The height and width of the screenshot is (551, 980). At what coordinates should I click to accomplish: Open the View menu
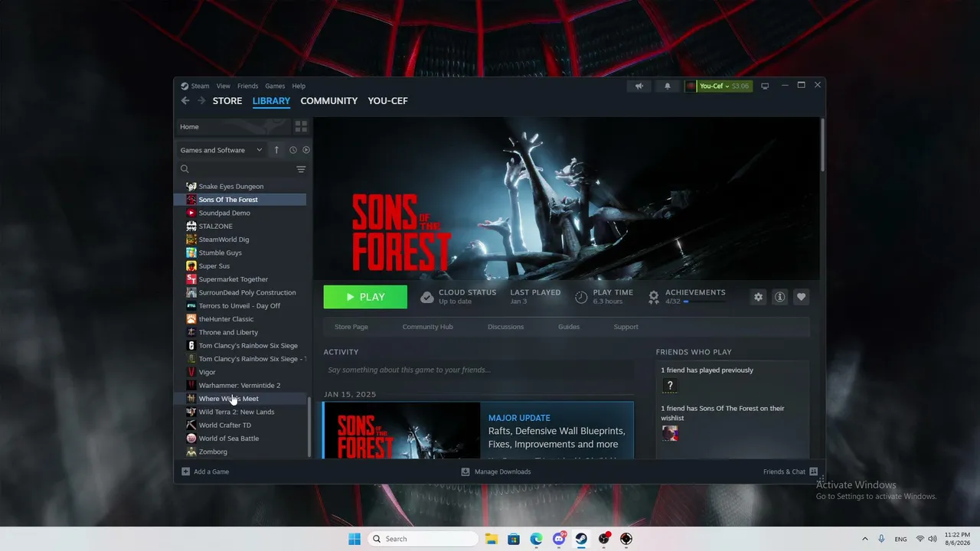223,86
